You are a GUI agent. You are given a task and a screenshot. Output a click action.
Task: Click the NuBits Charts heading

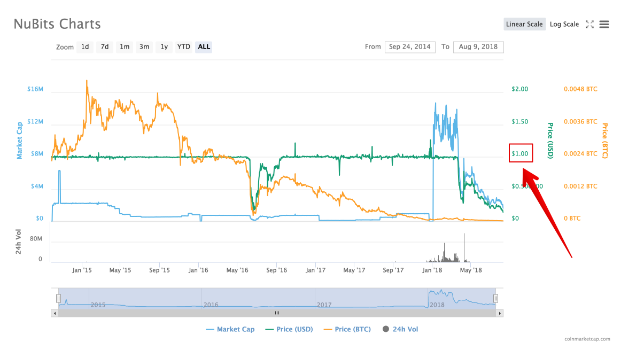57,24
